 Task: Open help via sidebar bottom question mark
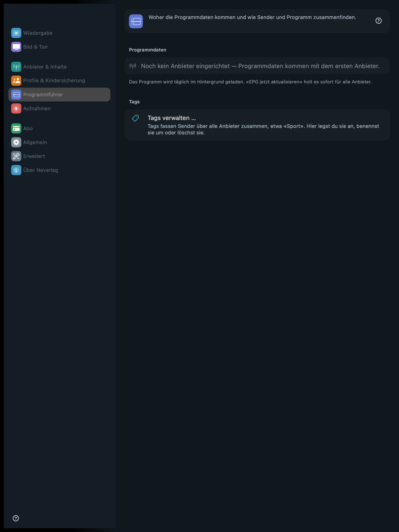pyautogui.click(x=16, y=518)
